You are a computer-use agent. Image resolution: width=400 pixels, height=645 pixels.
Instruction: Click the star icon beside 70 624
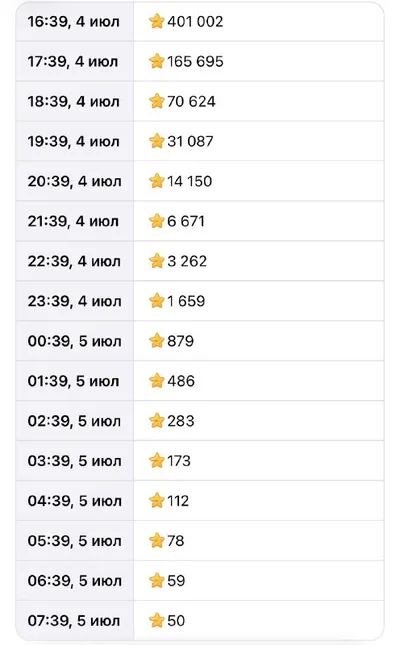tap(156, 101)
